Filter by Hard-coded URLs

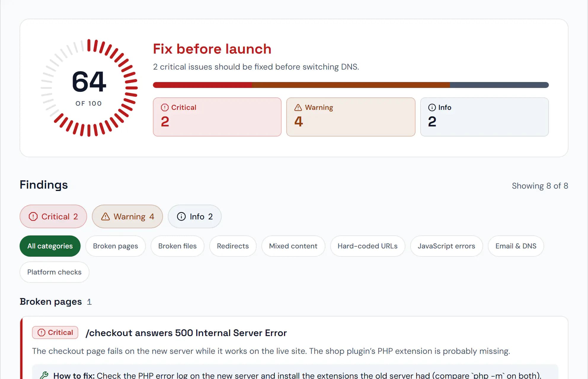pyautogui.click(x=368, y=246)
